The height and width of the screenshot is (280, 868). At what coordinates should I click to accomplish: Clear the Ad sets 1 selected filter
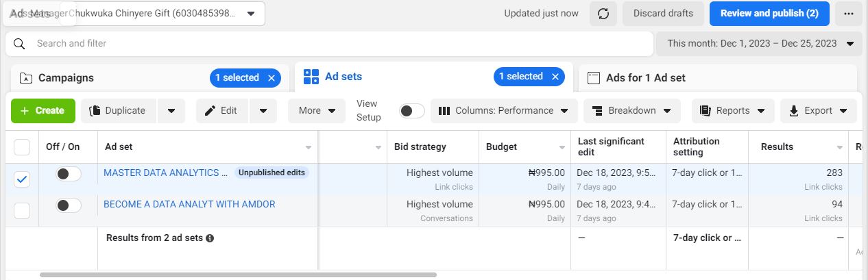(x=555, y=77)
